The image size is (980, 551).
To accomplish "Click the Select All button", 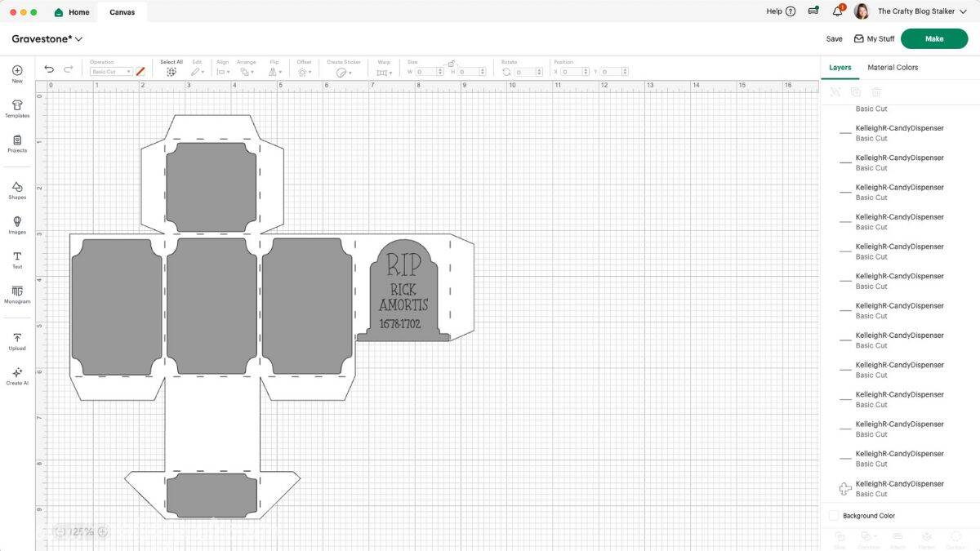I will pyautogui.click(x=171, y=71).
